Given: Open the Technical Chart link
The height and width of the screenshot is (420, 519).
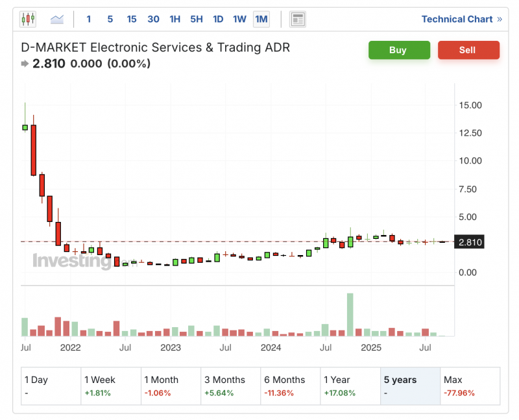Looking at the screenshot, I should (x=457, y=19).
